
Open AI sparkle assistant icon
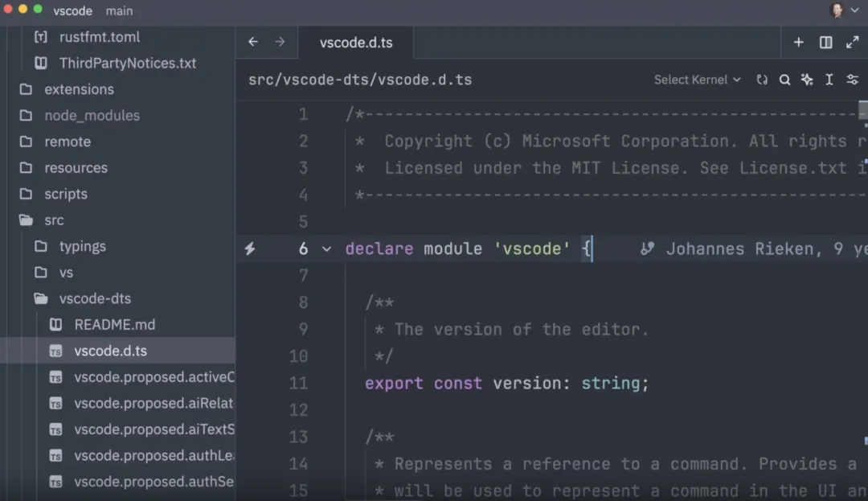(x=807, y=80)
